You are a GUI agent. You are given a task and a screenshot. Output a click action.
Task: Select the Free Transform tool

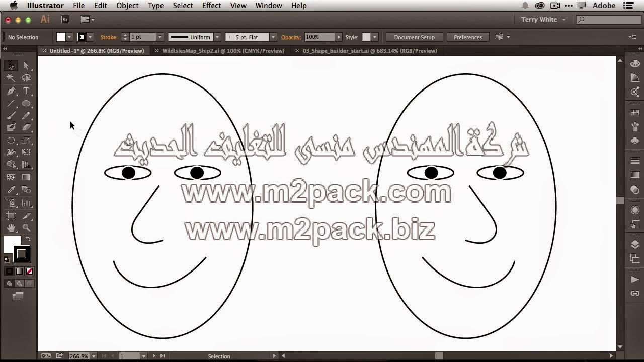(26, 152)
